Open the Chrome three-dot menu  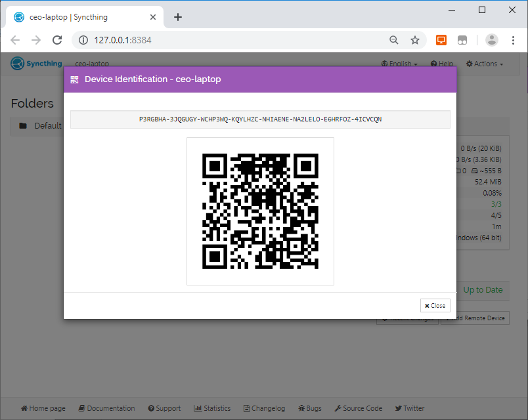tap(513, 40)
